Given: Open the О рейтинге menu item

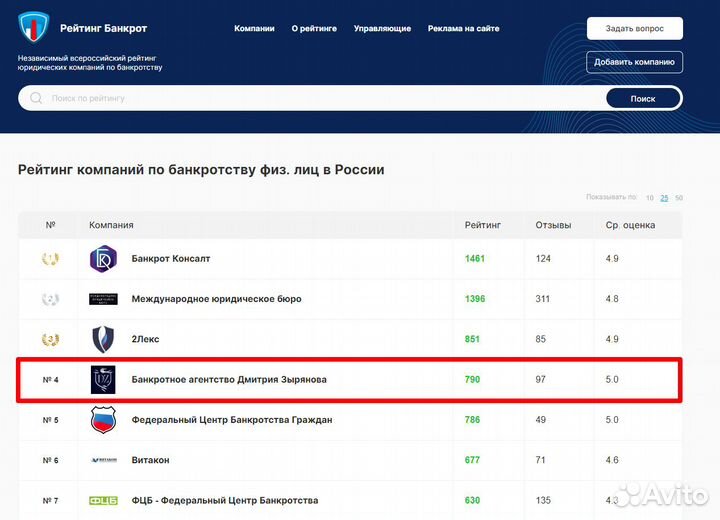Looking at the screenshot, I should coord(314,28).
